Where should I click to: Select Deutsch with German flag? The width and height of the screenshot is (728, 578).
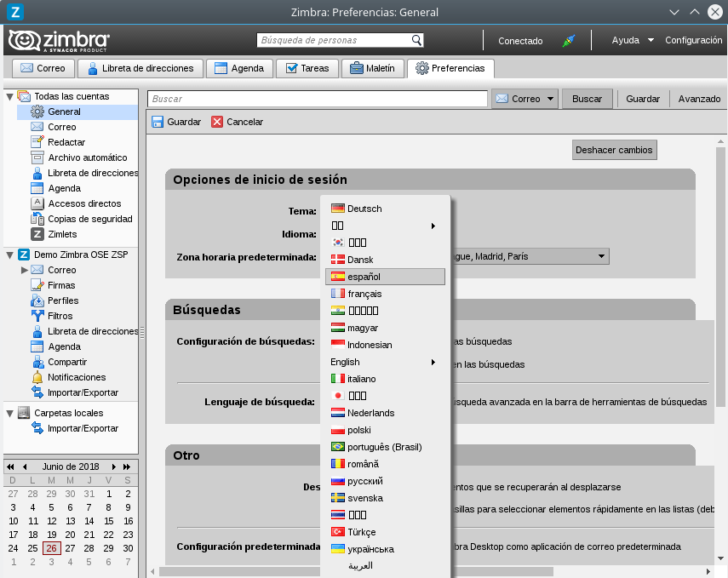(x=385, y=209)
